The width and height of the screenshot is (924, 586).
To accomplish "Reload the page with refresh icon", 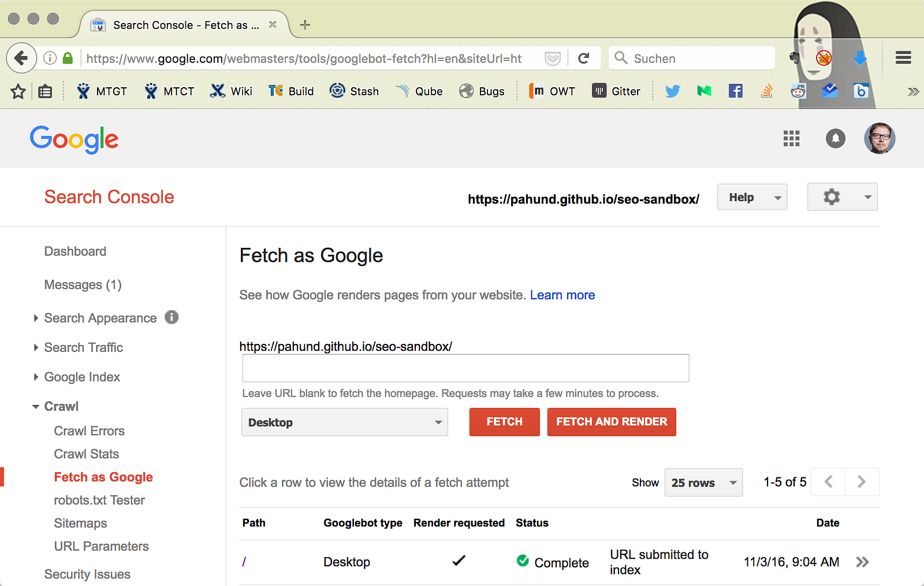I will tap(584, 58).
